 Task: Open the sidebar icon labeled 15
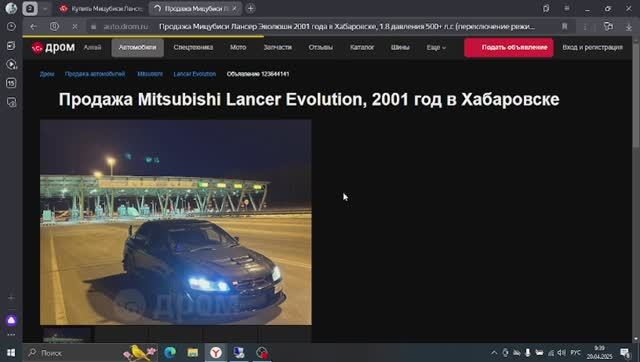coord(11,83)
